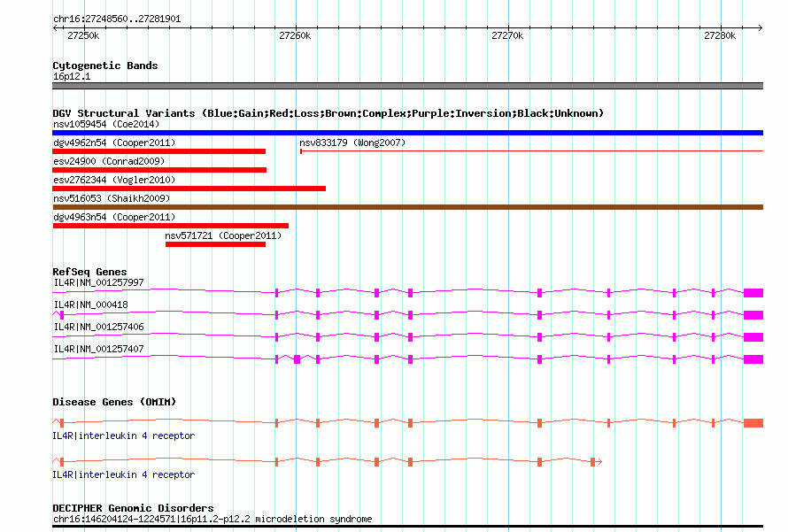The height and width of the screenshot is (532, 788).
Task: Click the last exon block of NM_001257406
Action: click(x=753, y=337)
